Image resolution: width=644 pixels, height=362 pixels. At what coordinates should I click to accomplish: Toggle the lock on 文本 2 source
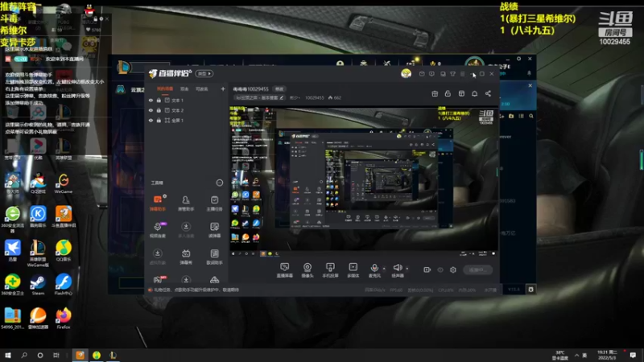[x=159, y=110]
